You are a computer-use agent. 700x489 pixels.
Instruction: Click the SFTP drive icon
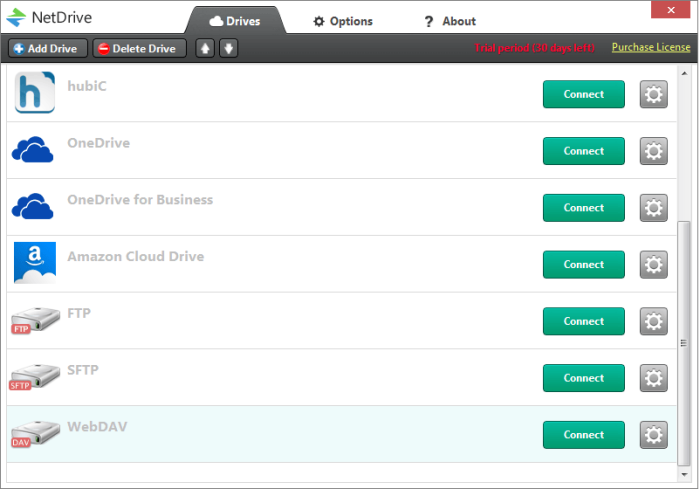[34, 377]
